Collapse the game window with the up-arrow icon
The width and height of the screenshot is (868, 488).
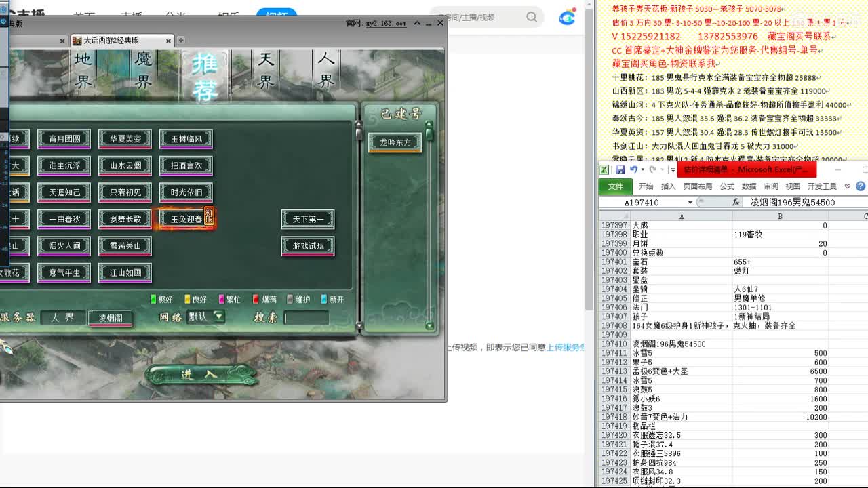coord(418,23)
